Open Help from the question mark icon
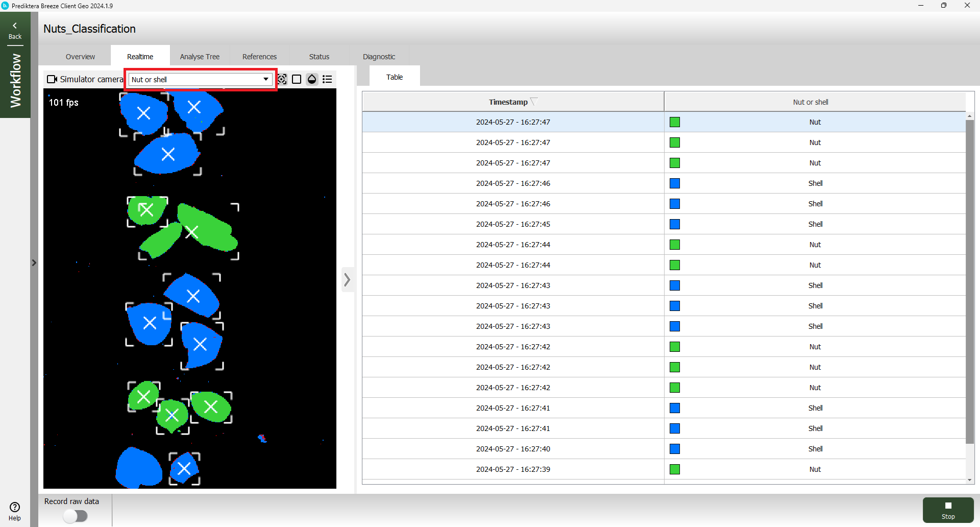 [x=15, y=511]
